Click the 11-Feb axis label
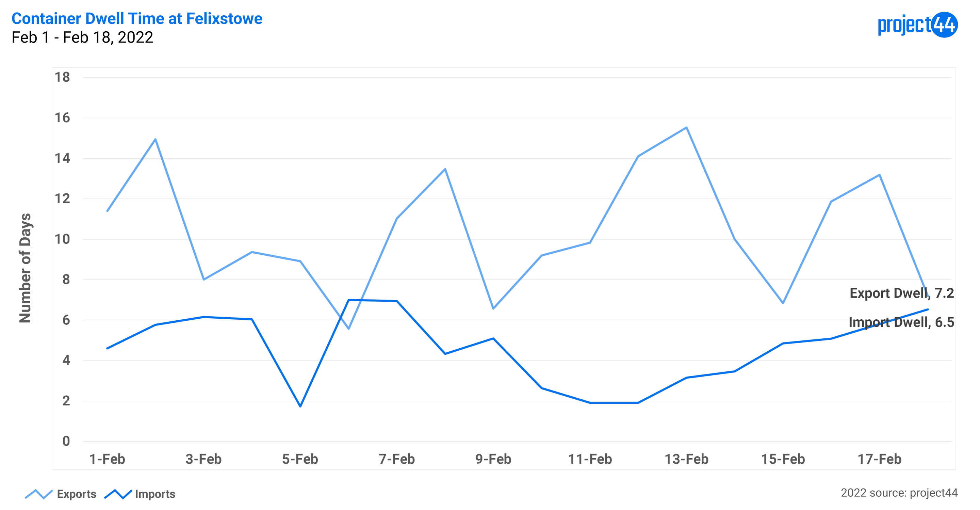Image resolution: width=980 pixels, height=510 pixels. pyautogui.click(x=590, y=459)
